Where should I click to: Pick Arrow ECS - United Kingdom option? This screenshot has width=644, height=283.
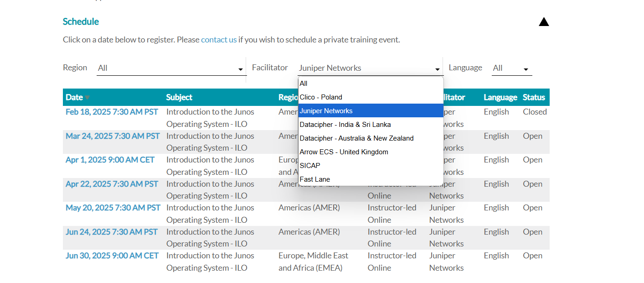point(371,152)
